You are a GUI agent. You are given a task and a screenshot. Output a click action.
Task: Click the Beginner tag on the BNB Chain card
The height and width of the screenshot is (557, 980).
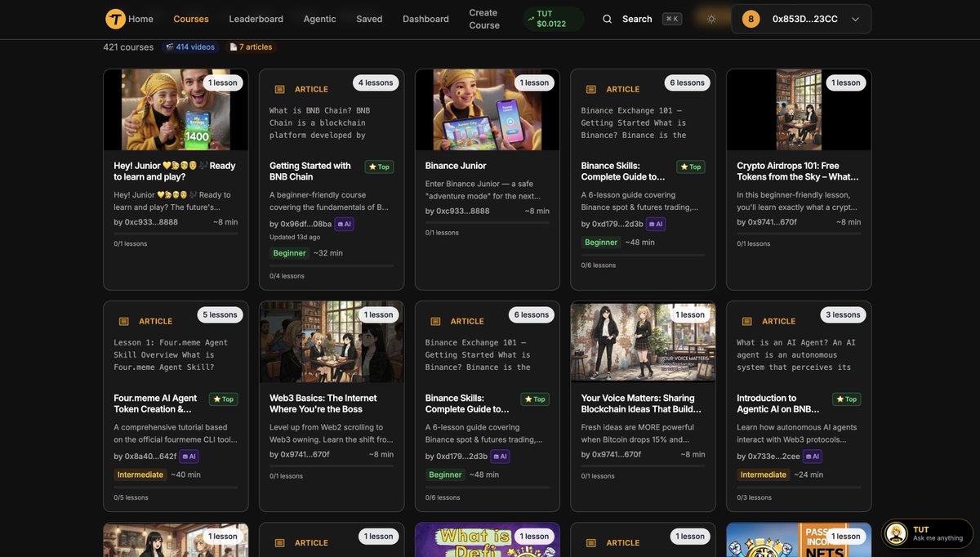[x=289, y=253]
